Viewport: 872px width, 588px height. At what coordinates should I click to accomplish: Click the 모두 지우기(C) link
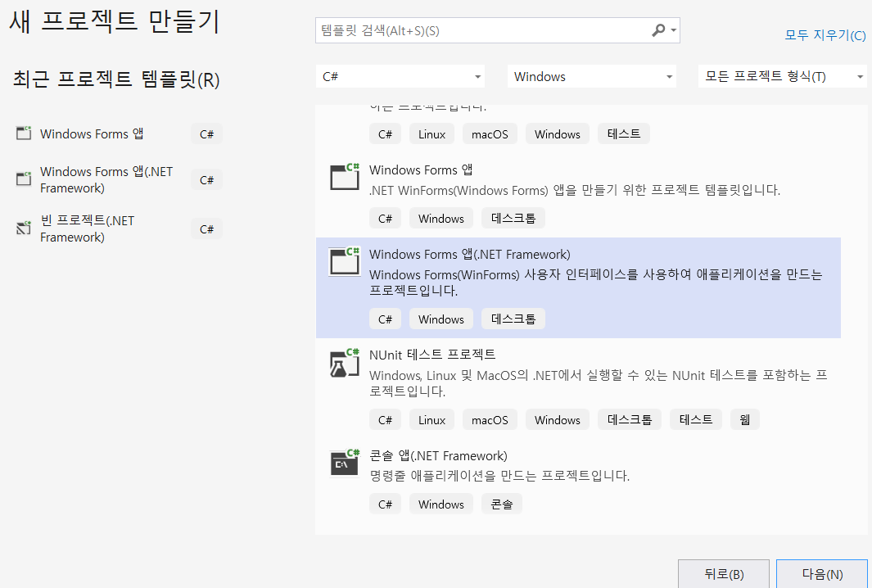coord(825,35)
